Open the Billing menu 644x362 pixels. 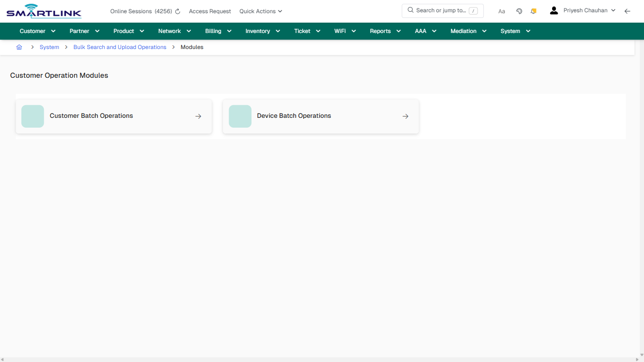coord(218,31)
